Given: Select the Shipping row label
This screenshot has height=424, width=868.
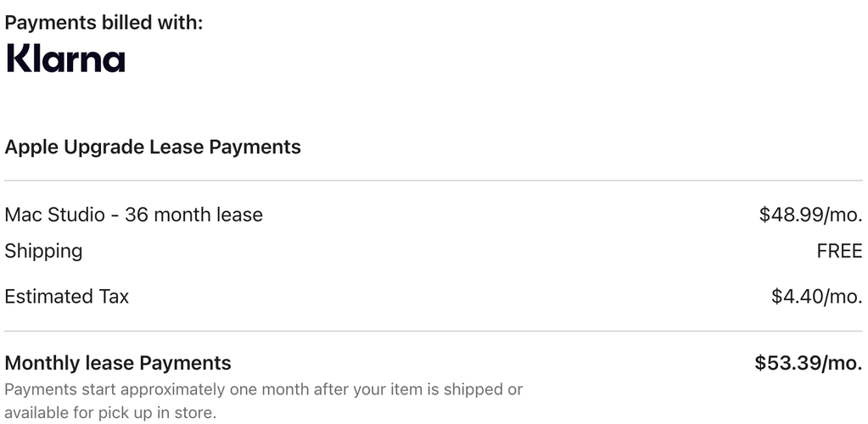Looking at the screenshot, I should (x=44, y=252).
